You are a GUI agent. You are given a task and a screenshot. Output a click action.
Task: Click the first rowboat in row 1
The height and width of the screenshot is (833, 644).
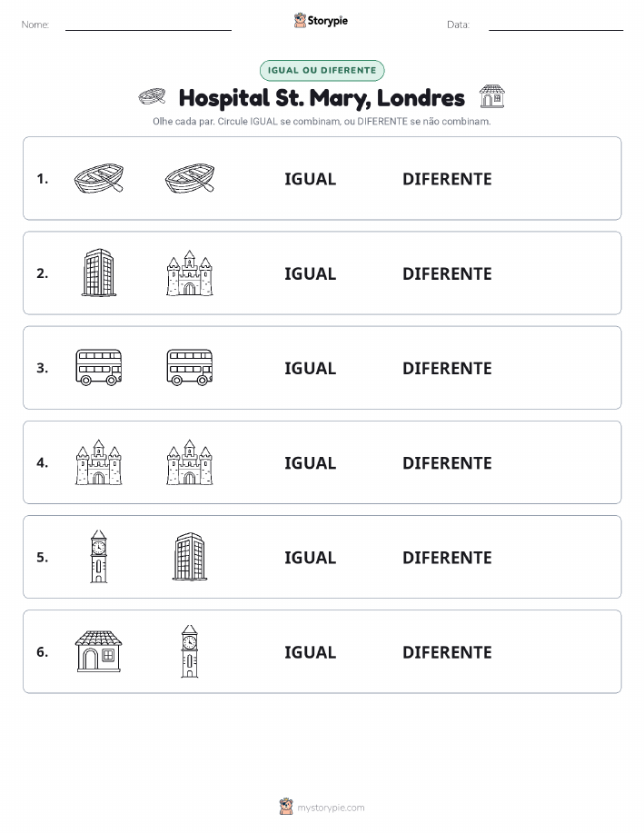click(99, 178)
